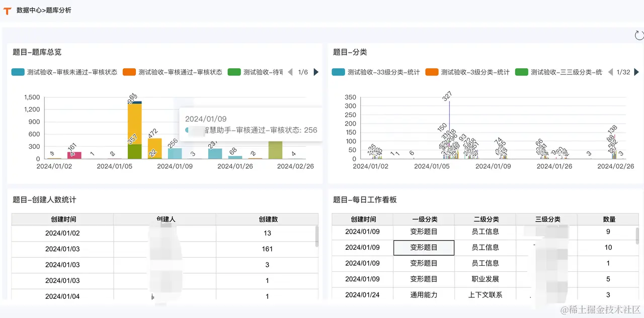Click the scrollbar of 创建人数统计 table
The width and height of the screenshot is (644, 318).
pos(316,236)
